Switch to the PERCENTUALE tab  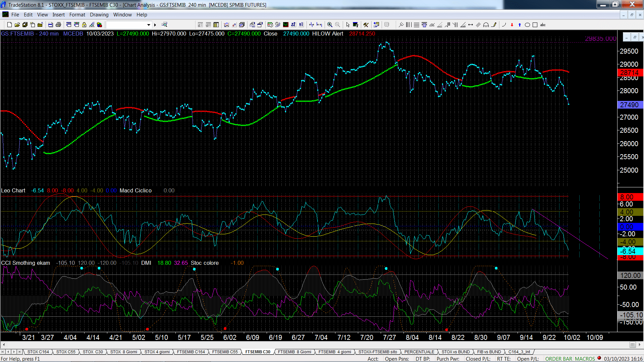(x=419, y=352)
